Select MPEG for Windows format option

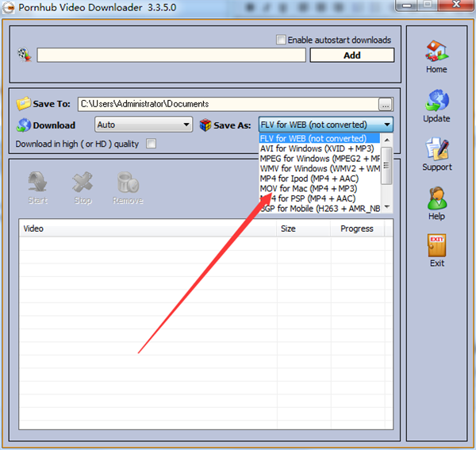tap(320, 159)
